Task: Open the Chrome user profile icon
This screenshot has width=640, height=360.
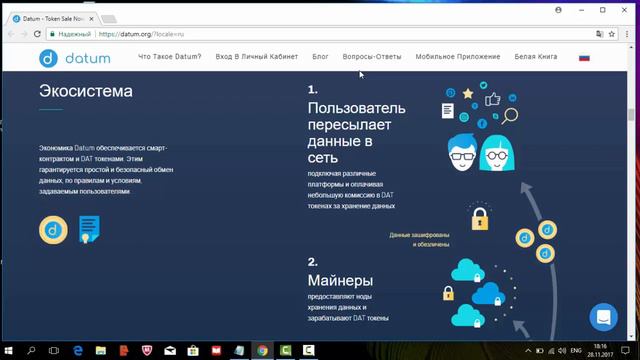Action: point(558,10)
